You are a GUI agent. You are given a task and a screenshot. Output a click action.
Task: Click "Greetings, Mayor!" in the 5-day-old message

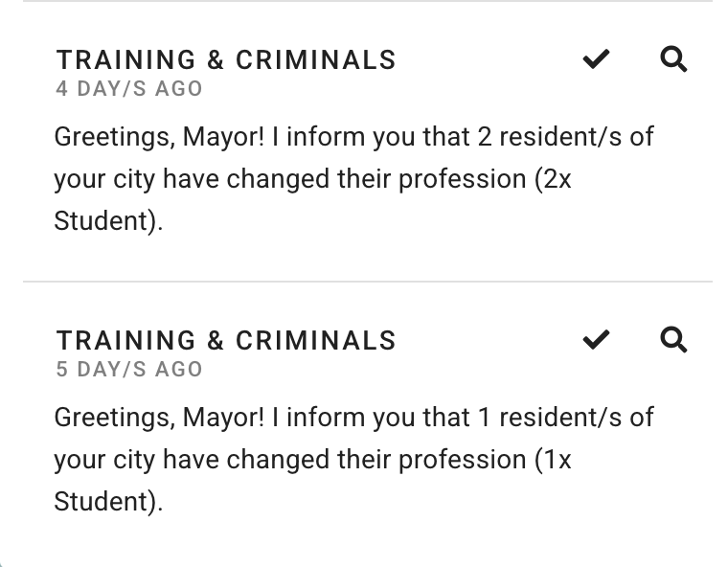pyautogui.click(x=159, y=418)
